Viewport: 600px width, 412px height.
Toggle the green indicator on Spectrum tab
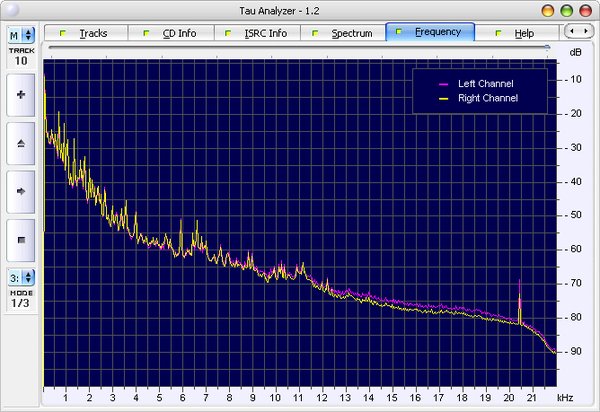point(315,33)
